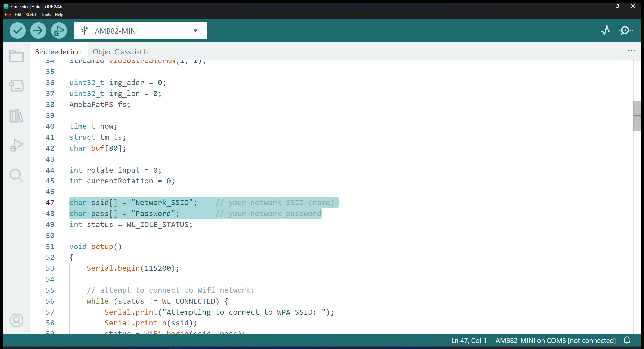Toggle notifications bell in status bar
This screenshot has height=349, width=644.
pos(627,340)
